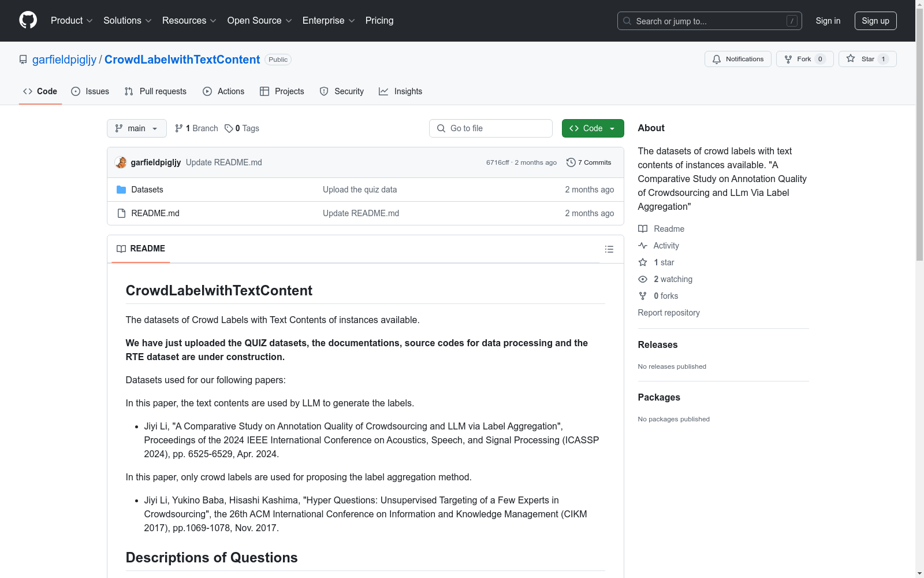
Task: Click Report repository
Action: [x=669, y=313]
